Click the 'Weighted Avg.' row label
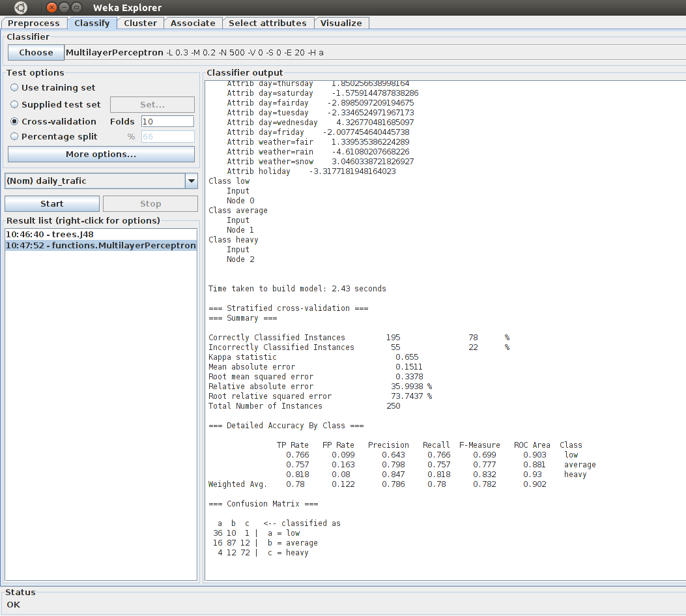 238,484
